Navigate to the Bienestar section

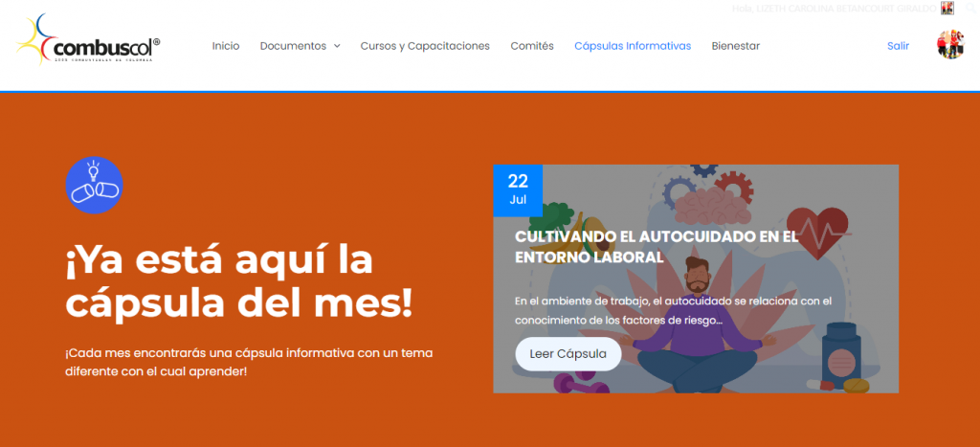pos(735,46)
